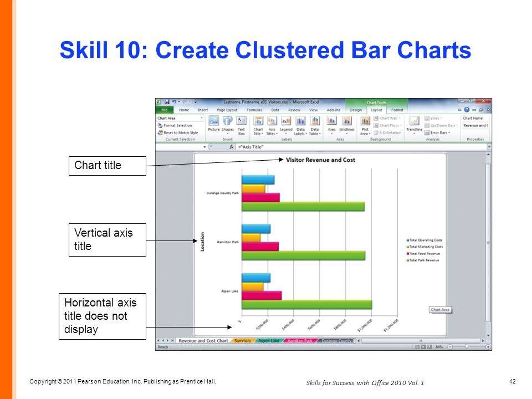Select the Summary sheet tab
Image resolution: width=532 pixels, height=399 pixels.
(x=243, y=341)
